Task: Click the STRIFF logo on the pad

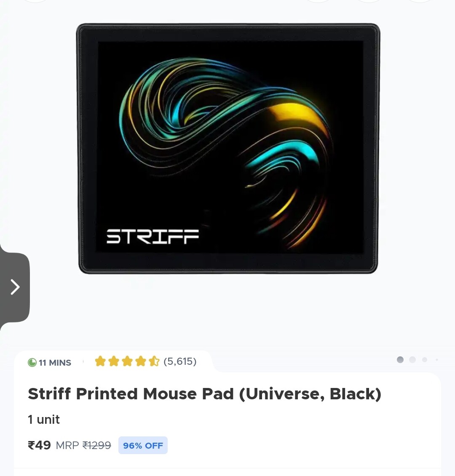Action: tap(153, 237)
